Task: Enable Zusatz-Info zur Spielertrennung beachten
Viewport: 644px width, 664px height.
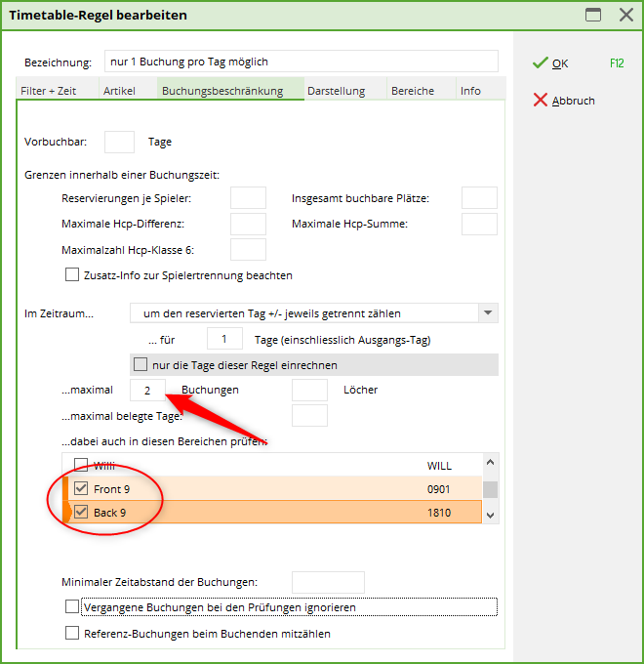Action: 72,275
